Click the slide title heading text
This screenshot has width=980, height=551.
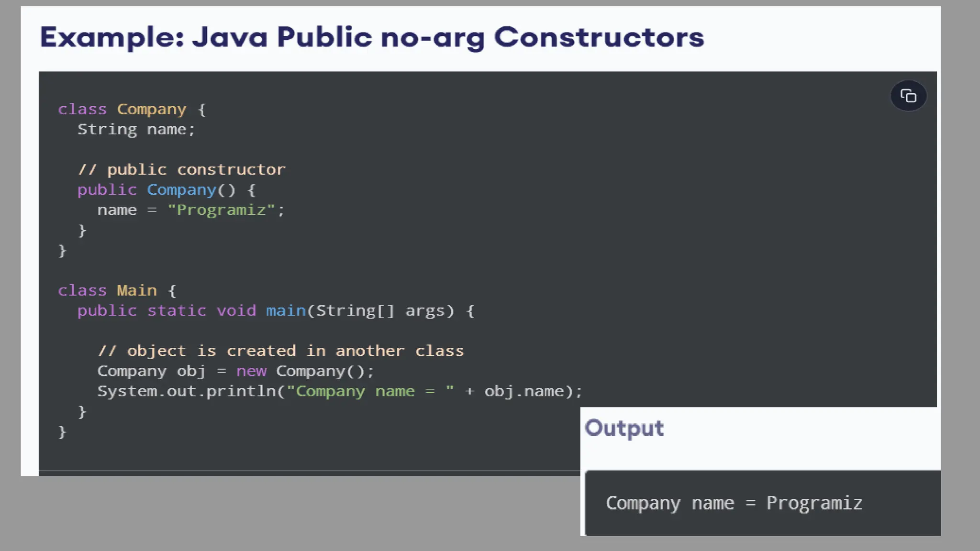372,37
